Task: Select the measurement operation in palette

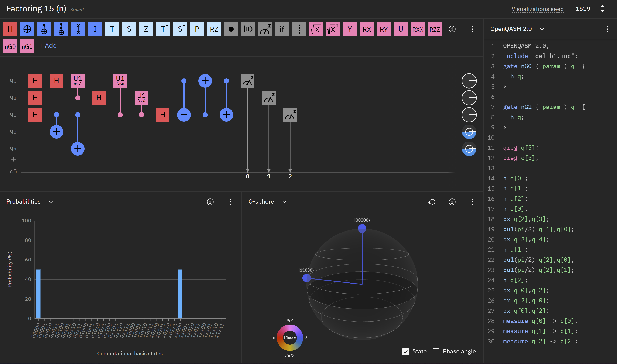Action: [x=265, y=29]
